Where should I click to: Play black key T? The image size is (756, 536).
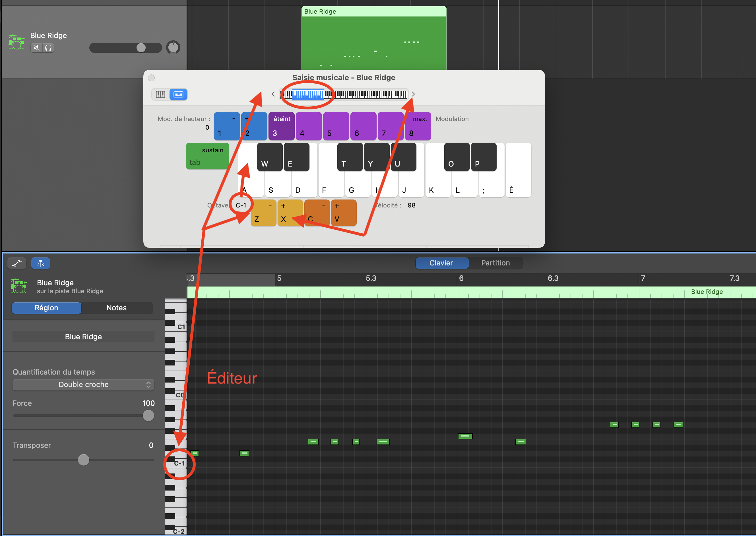[350, 157]
